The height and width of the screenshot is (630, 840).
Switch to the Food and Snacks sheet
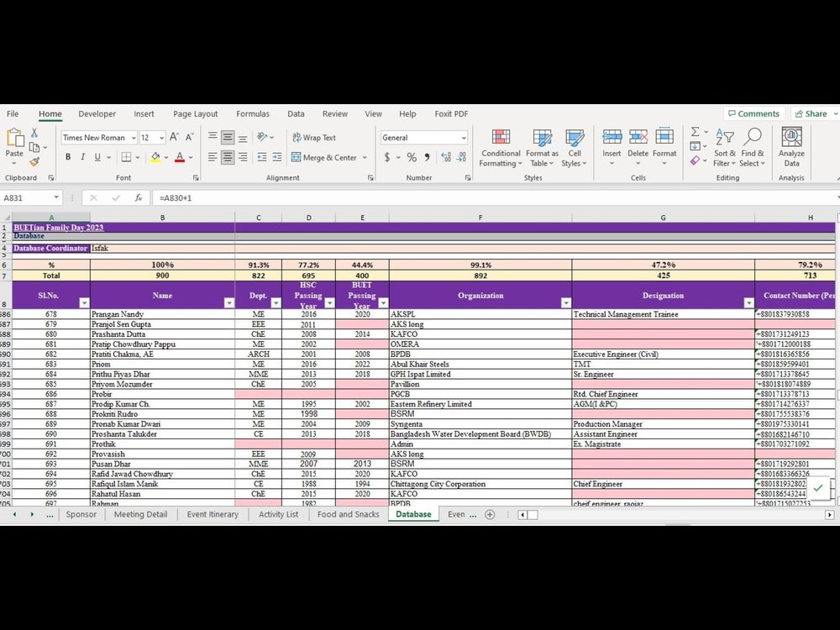(349, 514)
